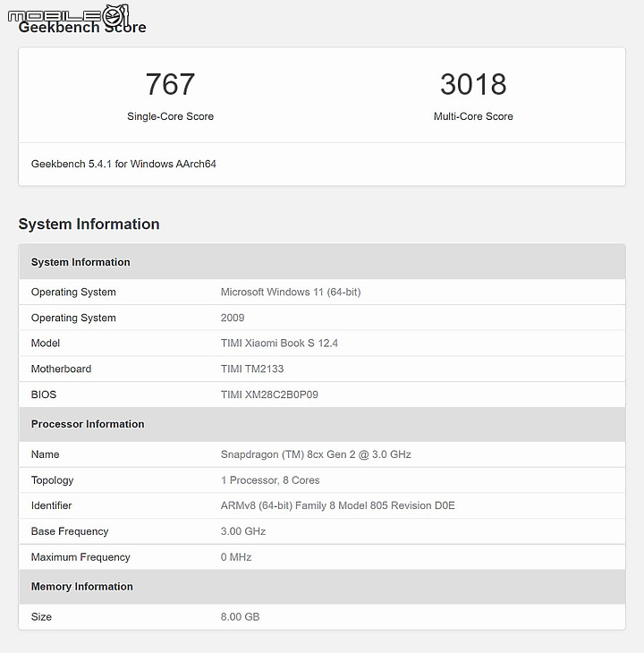This screenshot has width=644, height=653.
Task: Click the Geekbench 5.4.1 for Windows AArch64 text
Action: 123,164
